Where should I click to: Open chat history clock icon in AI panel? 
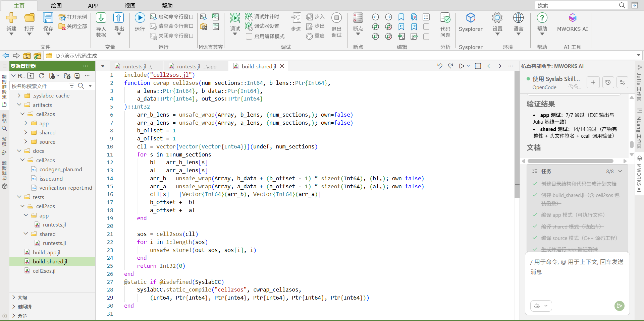(x=608, y=82)
